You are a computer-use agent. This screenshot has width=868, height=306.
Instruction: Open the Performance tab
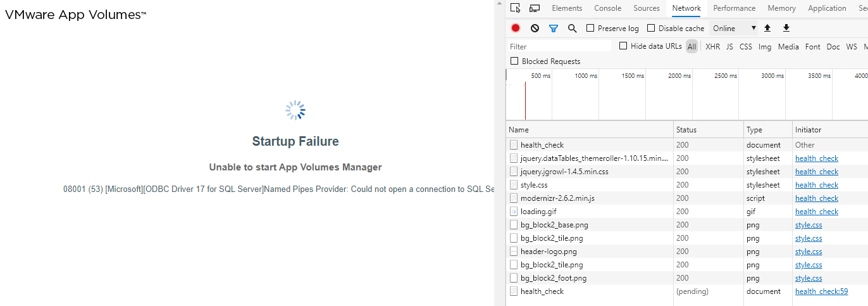pos(734,8)
